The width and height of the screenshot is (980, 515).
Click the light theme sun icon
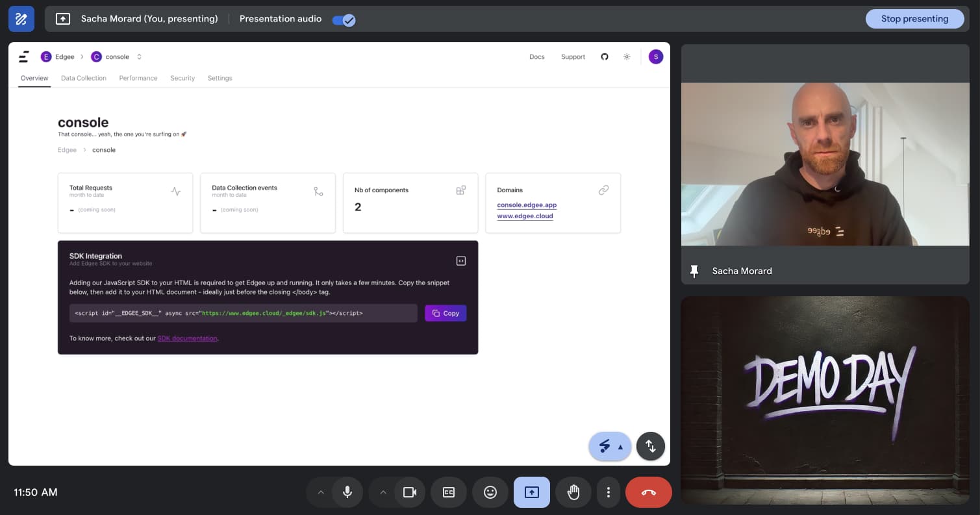(627, 57)
